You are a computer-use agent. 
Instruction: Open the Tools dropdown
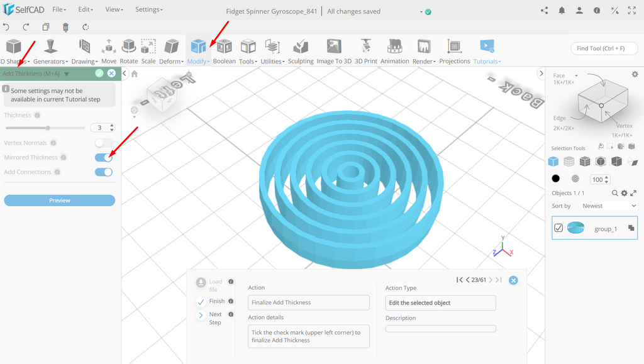(x=248, y=52)
